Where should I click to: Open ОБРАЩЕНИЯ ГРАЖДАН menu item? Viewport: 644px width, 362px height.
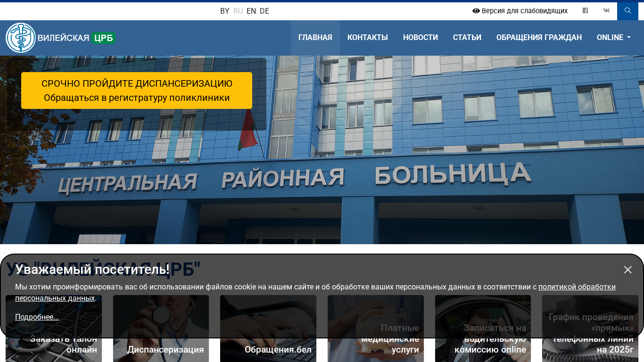click(x=539, y=38)
